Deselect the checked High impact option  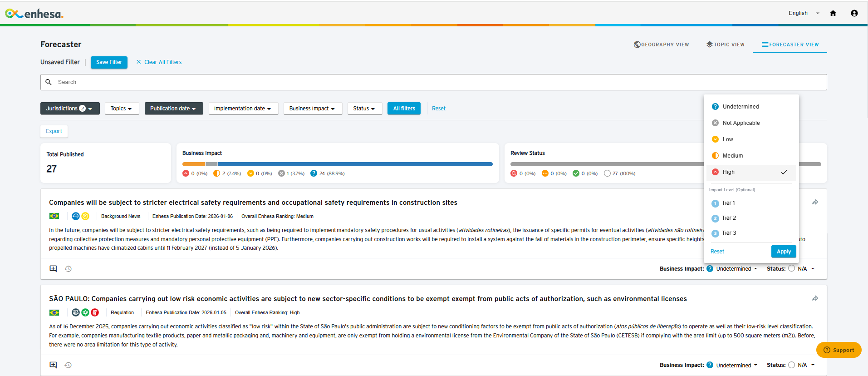(x=751, y=172)
